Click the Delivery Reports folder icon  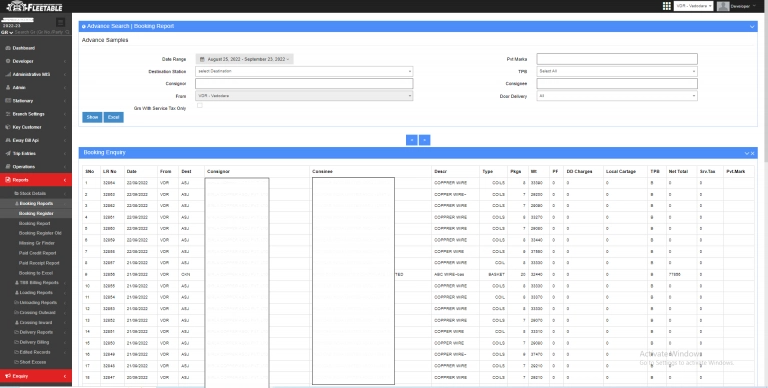pos(17,332)
